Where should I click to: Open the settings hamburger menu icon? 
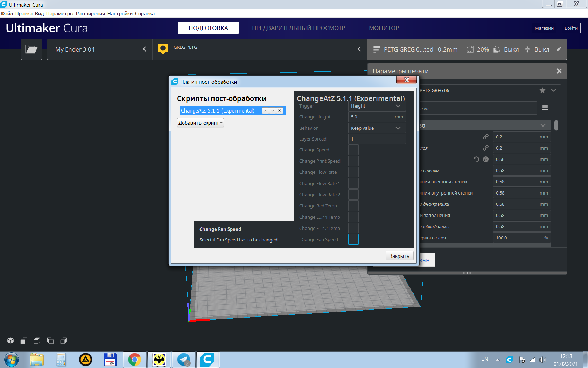[545, 108]
